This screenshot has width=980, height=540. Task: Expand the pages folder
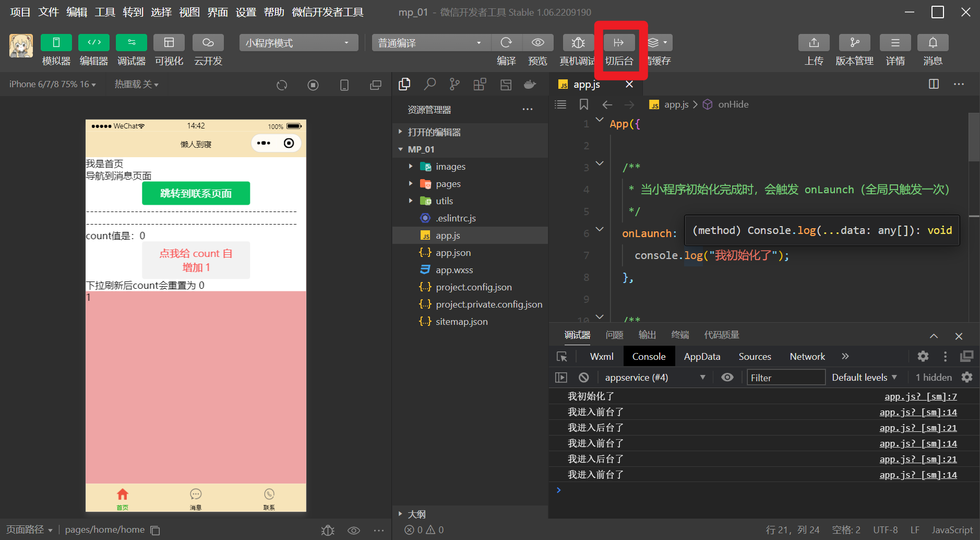470,184
